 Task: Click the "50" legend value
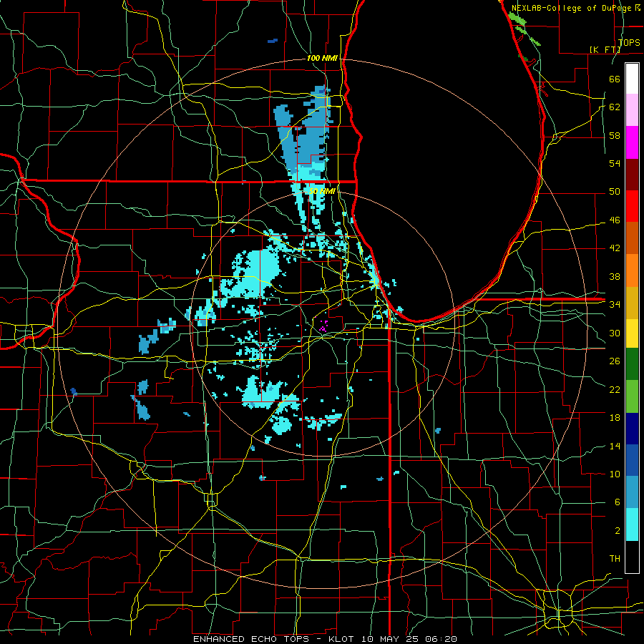(x=615, y=192)
